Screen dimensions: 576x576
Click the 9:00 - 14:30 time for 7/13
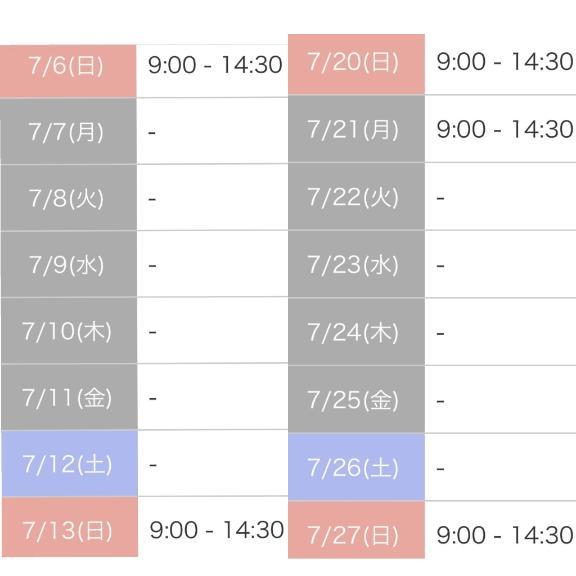217,530
